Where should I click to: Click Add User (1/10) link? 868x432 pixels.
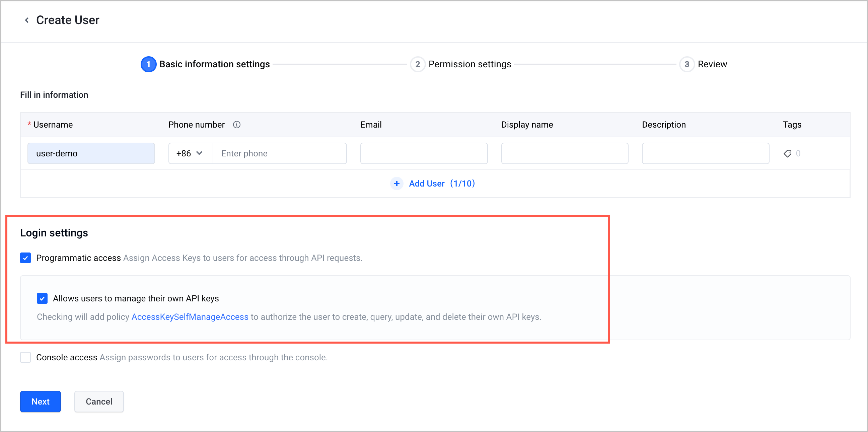click(x=442, y=184)
